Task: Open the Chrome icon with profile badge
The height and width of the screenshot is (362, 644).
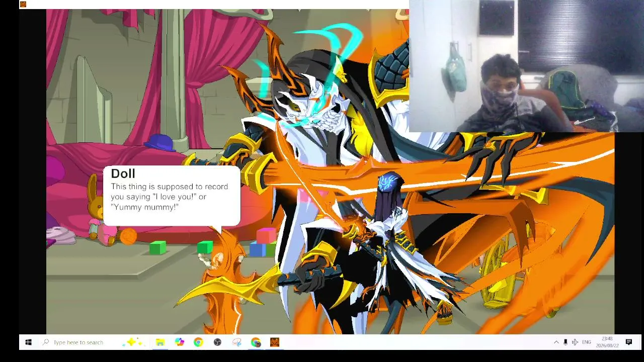Action: pyautogui.click(x=256, y=342)
